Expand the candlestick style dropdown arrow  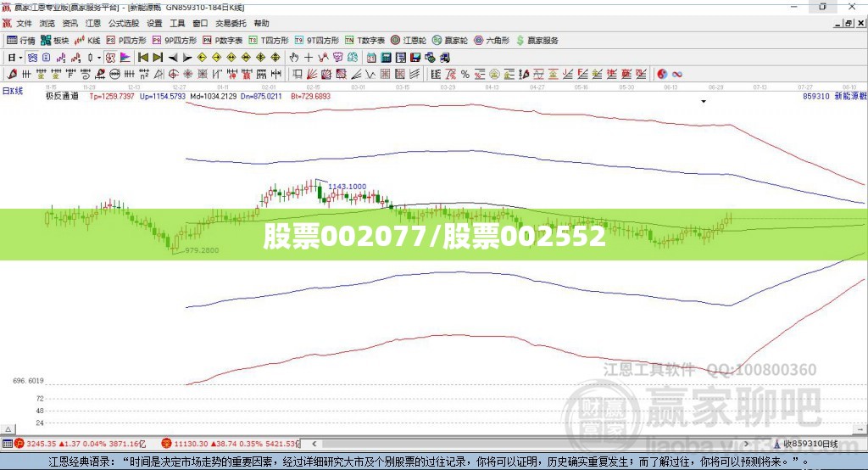98,58
